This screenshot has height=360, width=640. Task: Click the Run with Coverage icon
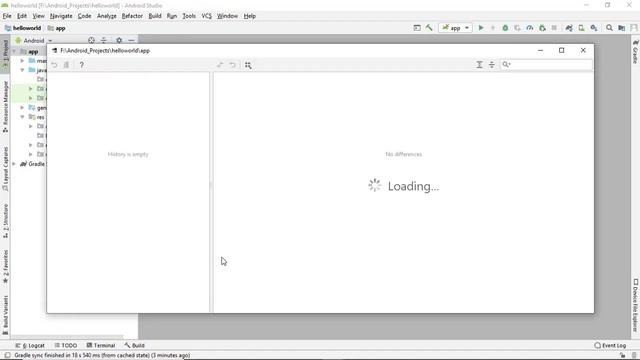coord(517,28)
